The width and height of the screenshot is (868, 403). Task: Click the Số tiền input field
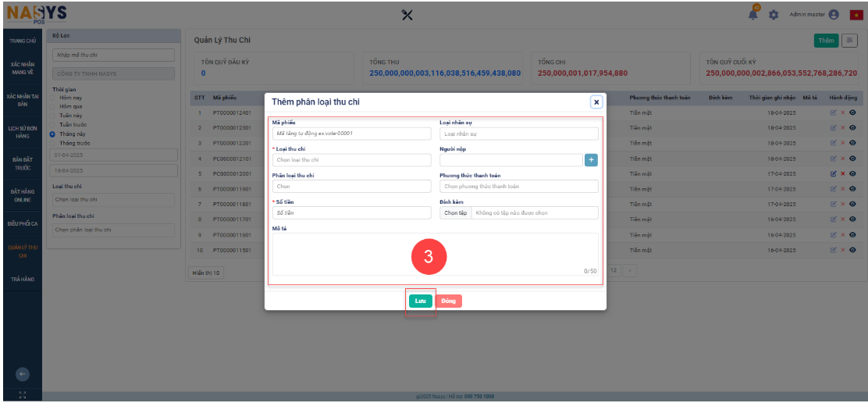pyautogui.click(x=351, y=213)
